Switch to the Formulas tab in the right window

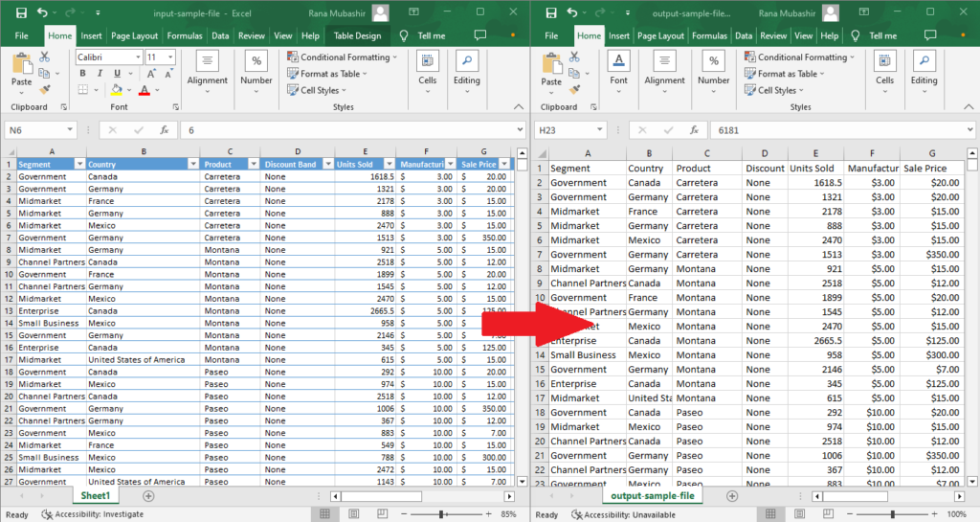[709, 35]
